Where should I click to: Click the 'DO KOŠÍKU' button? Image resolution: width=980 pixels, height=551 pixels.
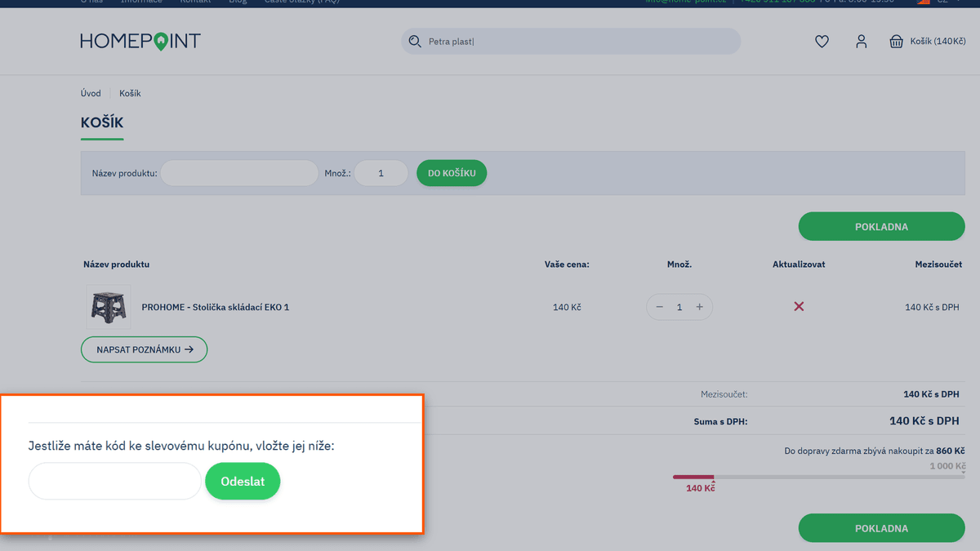click(452, 173)
